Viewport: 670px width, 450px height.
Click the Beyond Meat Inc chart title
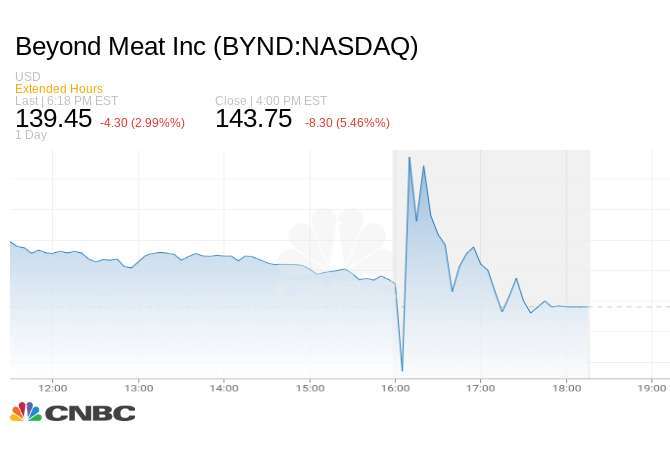(217, 46)
